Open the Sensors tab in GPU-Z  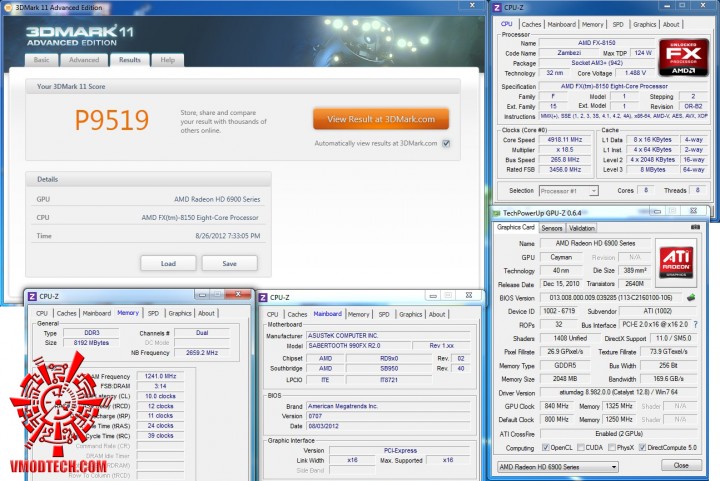click(x=551, y=228)
